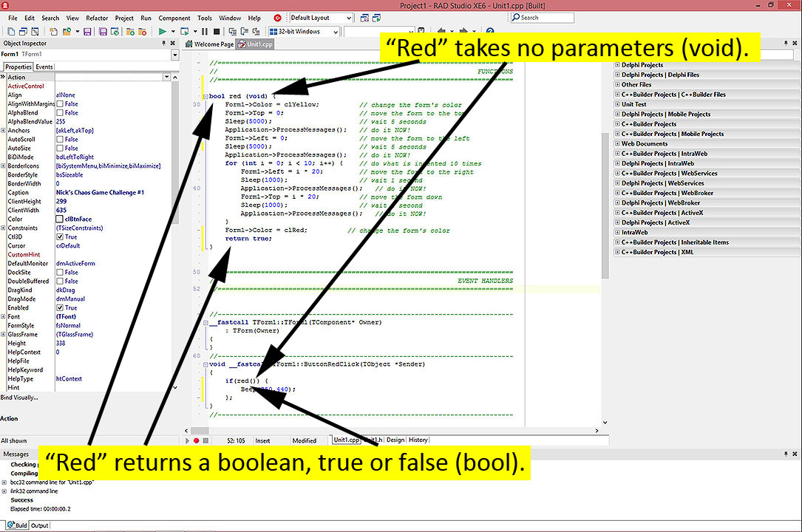Switch to the History tab
Viewport: 802px width, 532px height.
click(418, 440)
